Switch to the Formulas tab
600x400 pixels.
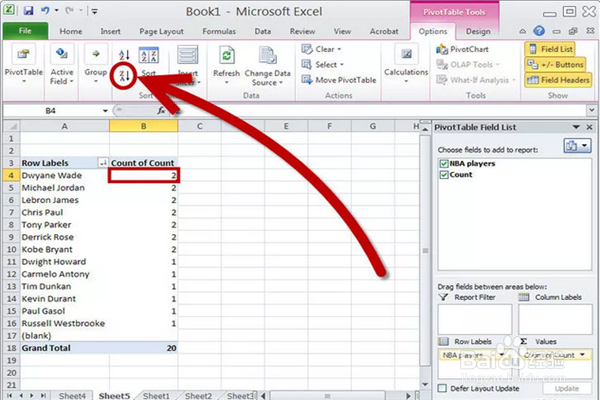219,31
